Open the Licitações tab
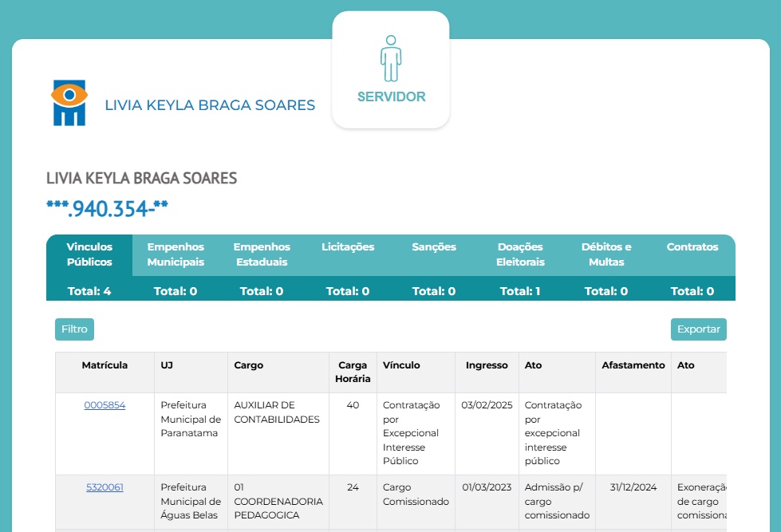This screenshot has width=781, height=532. (x=348, y=247)
